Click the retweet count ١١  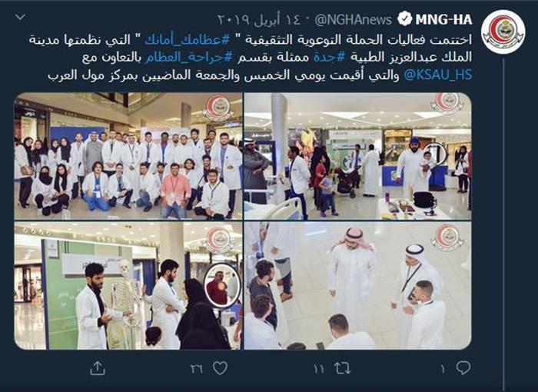tap(318, 370)
